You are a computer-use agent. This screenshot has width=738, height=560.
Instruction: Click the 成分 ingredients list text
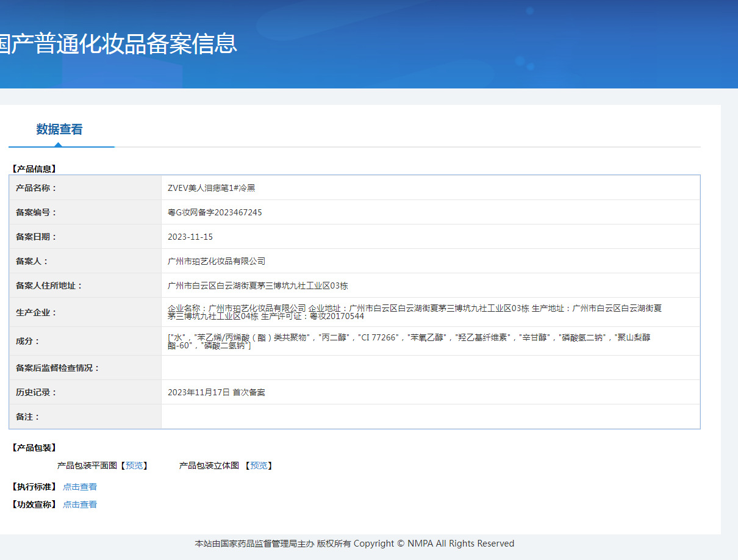point(409,341)
